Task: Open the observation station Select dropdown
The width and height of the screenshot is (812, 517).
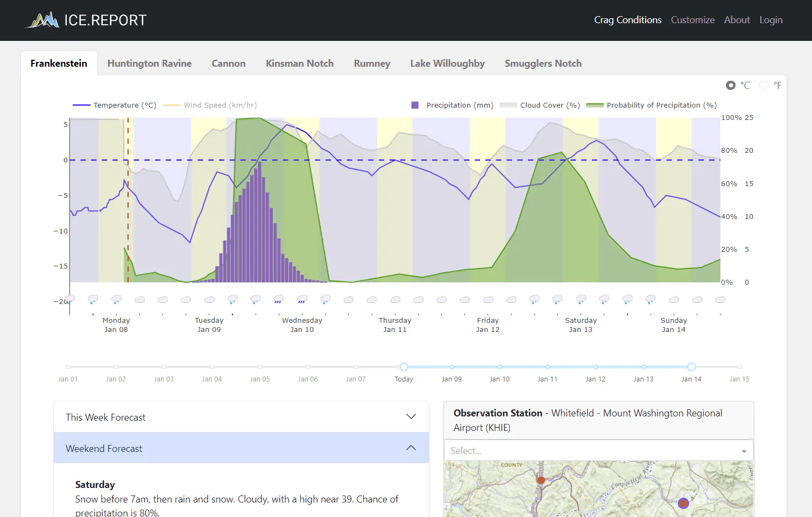Action: coord(598,451)
